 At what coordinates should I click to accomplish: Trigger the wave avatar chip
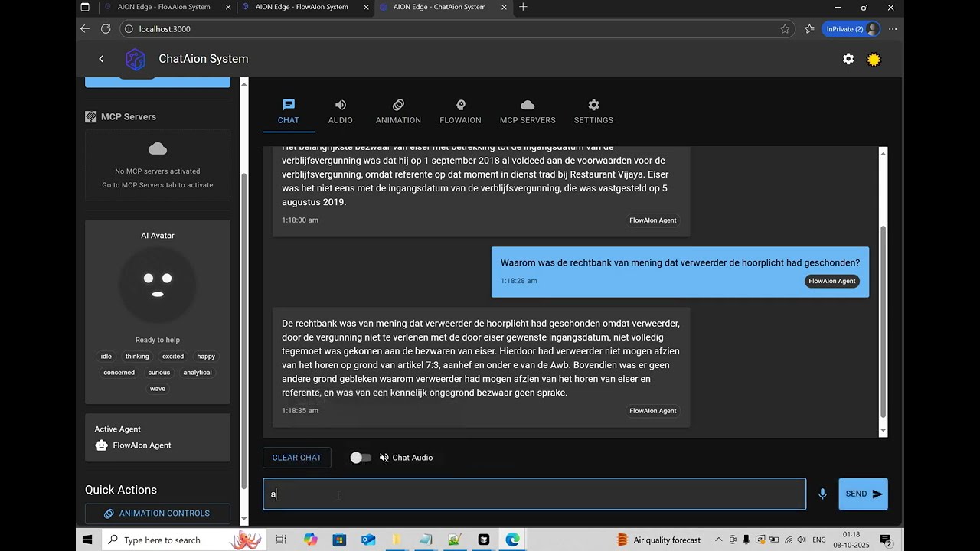(x=158, y=389)
